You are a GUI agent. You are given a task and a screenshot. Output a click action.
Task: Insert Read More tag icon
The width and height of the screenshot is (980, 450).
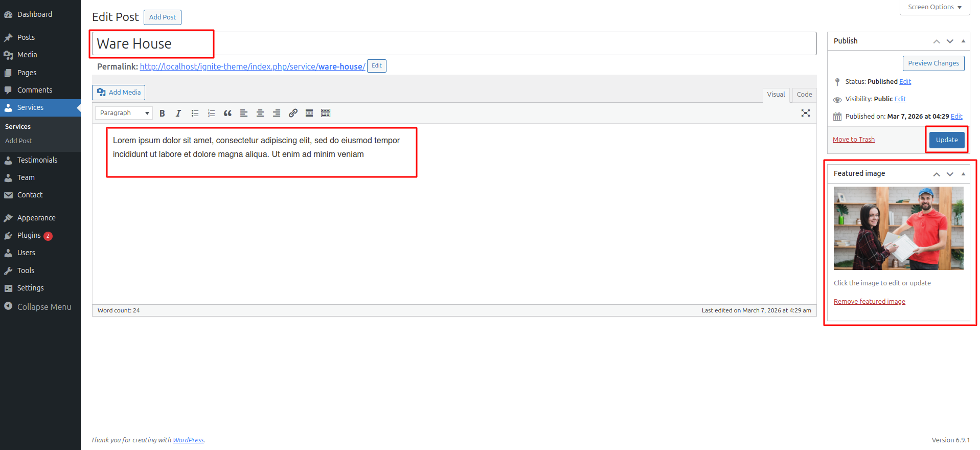pyautogui.click(x=309, y=113)
